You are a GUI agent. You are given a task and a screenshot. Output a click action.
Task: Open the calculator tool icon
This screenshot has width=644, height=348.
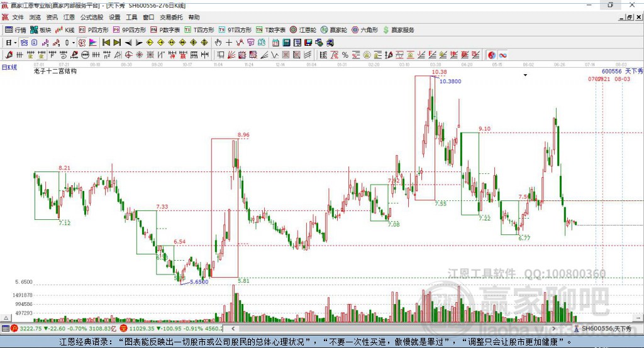coord(286,43)
